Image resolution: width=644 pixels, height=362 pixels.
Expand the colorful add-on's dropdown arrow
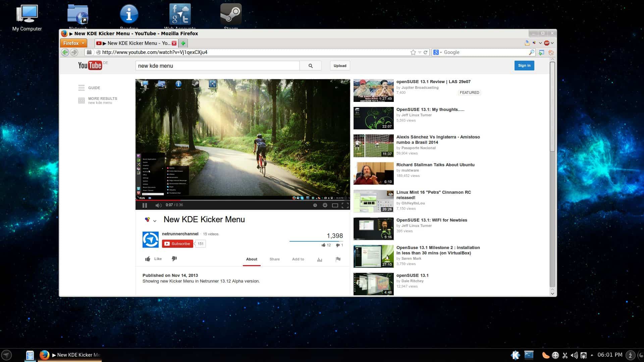[540, 43]
